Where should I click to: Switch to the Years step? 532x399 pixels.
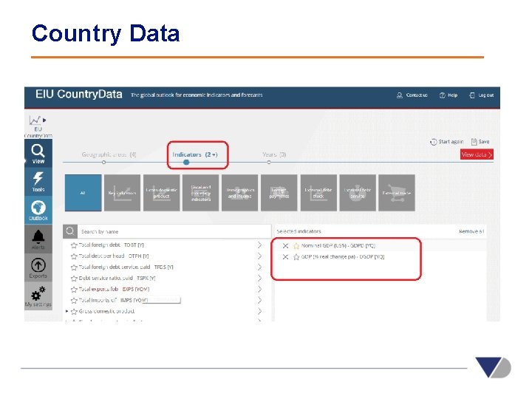coord(274,154)
